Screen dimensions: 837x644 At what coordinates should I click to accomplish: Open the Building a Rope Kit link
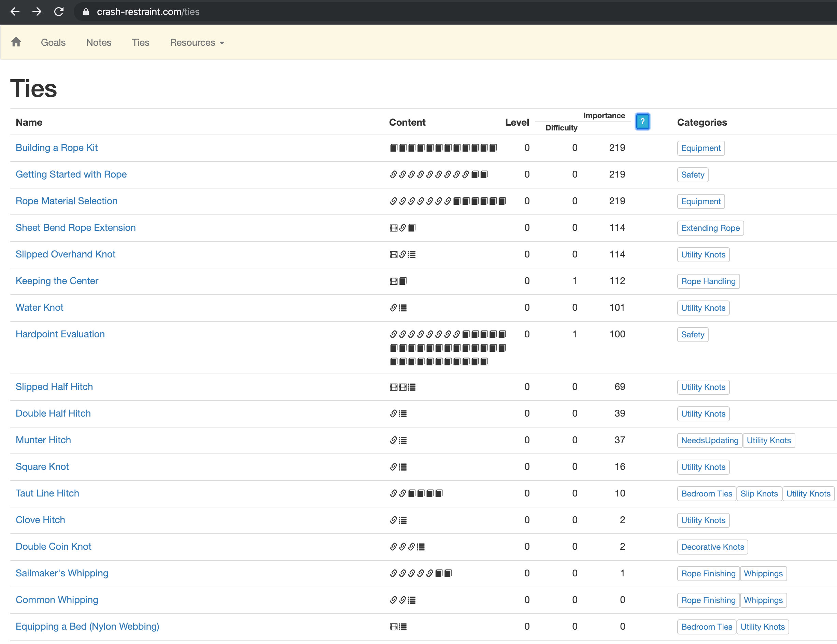[57, 148]
